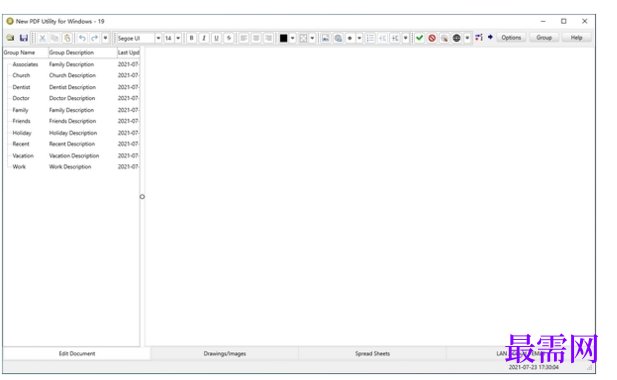Click the black font color swatch
The width and height of the screenshot is (617, 380).
click(283, 38)
